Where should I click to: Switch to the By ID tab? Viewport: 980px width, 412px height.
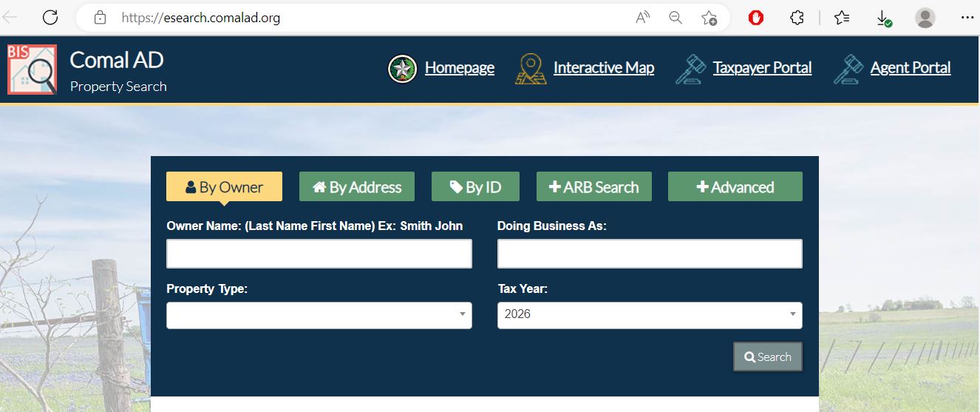[475, 187]
